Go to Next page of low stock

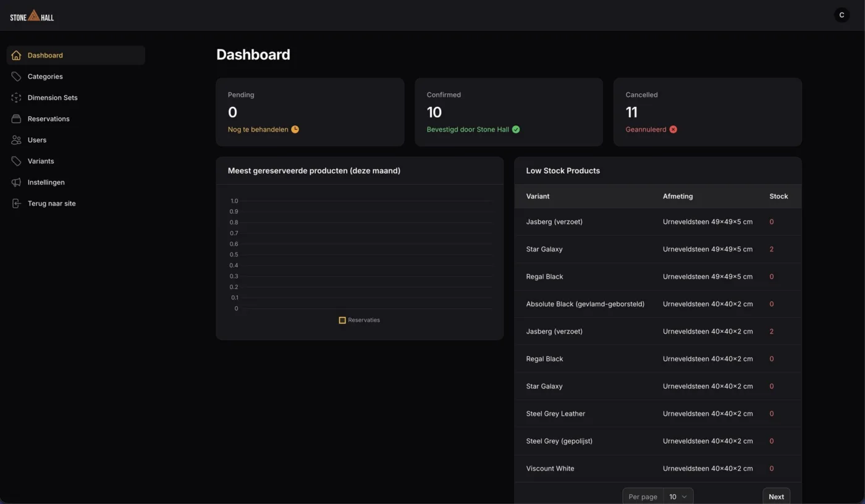pyautogui.click(x=776, y=497)
